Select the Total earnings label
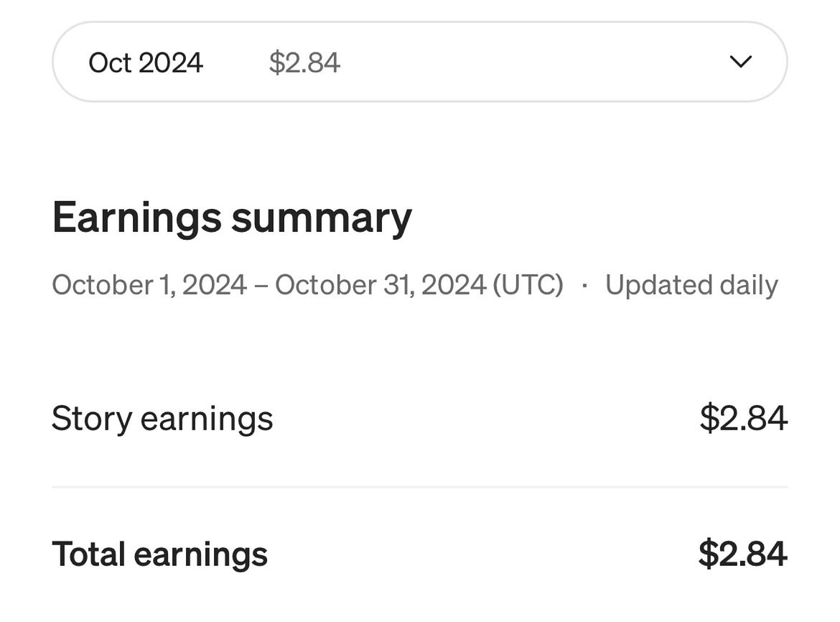The width and height of the screenshot is (840, 622). click(159, 554)
